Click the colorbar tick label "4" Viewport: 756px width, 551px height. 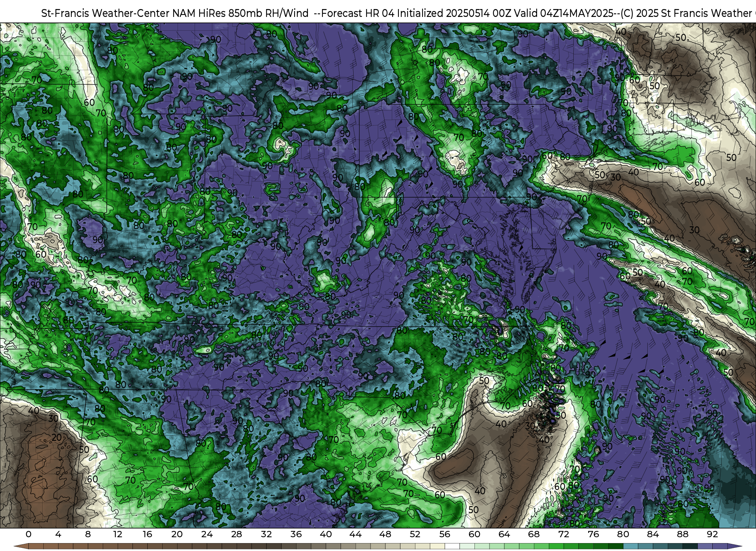58,534
